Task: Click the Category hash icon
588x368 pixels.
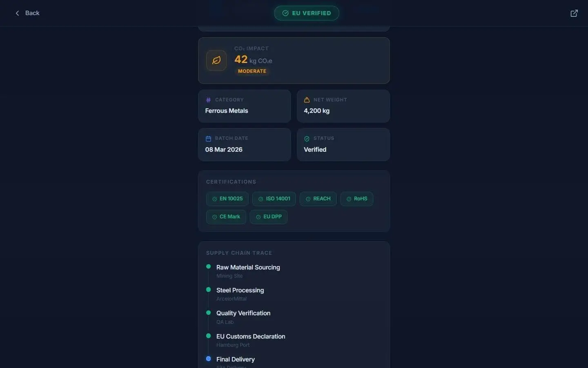Action: (x=208, y=100)
